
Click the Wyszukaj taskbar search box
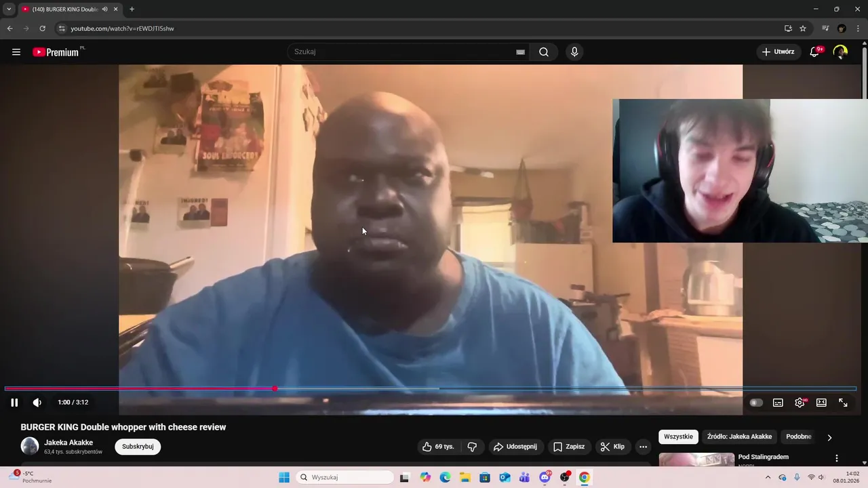[x=345, y=477]
